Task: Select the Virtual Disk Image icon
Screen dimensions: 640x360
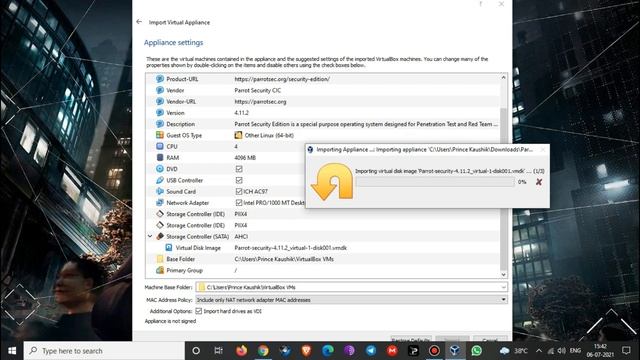Action: 169,247
